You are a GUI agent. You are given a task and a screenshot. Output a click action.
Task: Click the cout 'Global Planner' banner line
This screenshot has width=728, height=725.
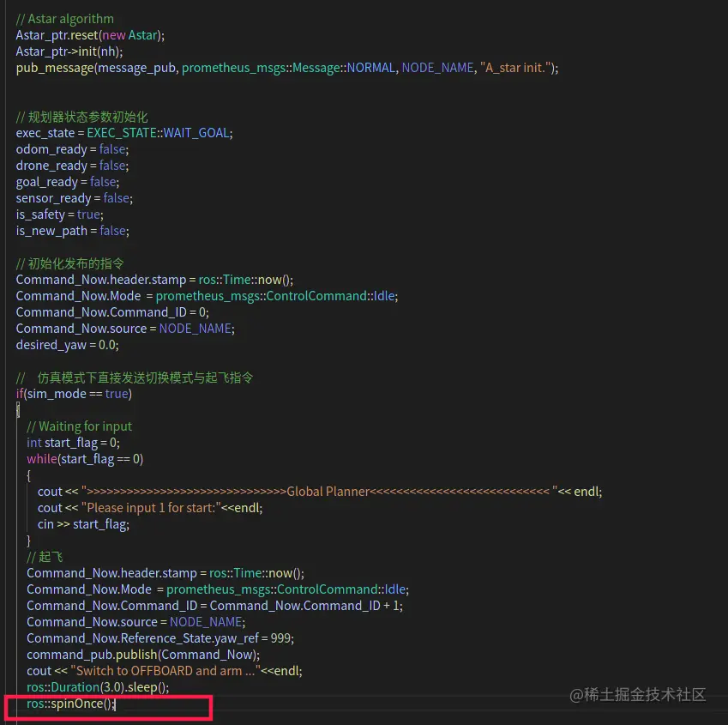click(320, 492)
